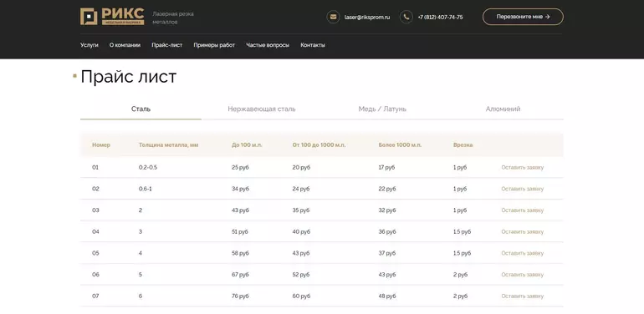This screenshot has width=644, height=314.
Task: Click thickness cell 0.6-1
Action: click(x=146, y=189)
